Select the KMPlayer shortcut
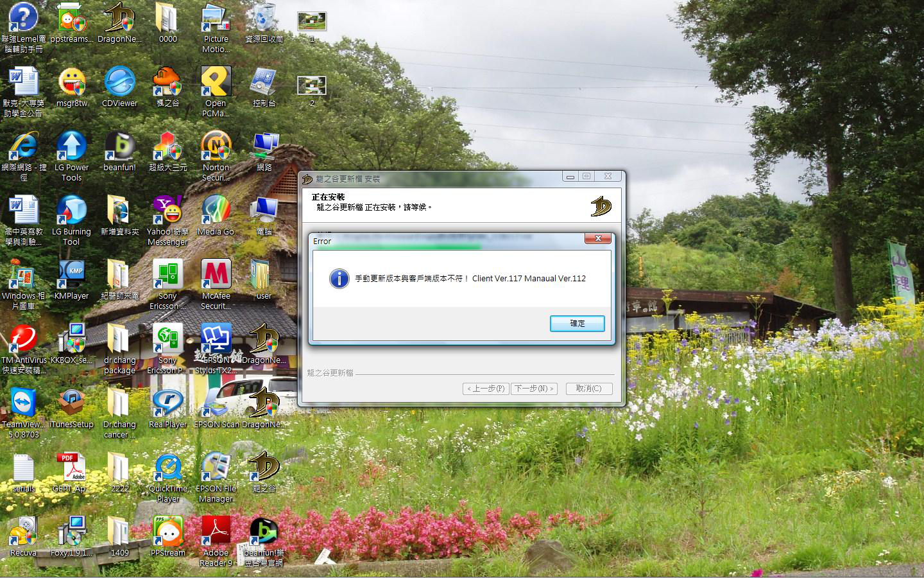The width and height of the screenshot is (924, 578). point(71,280)
